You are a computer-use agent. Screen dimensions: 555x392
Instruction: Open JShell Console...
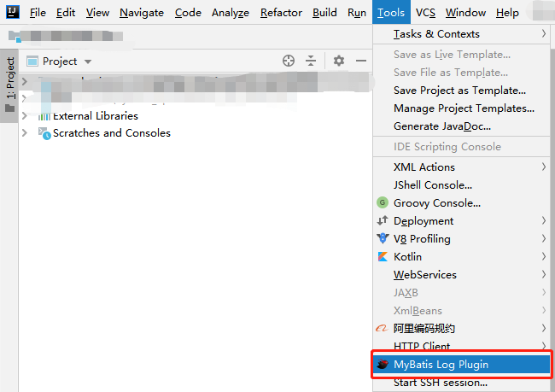point(462,184)
